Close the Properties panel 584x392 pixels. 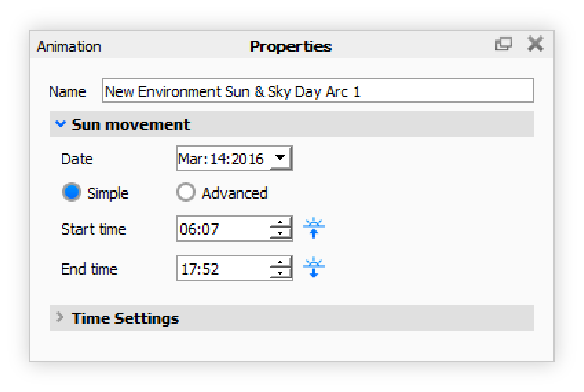click(x=535, y=44)
